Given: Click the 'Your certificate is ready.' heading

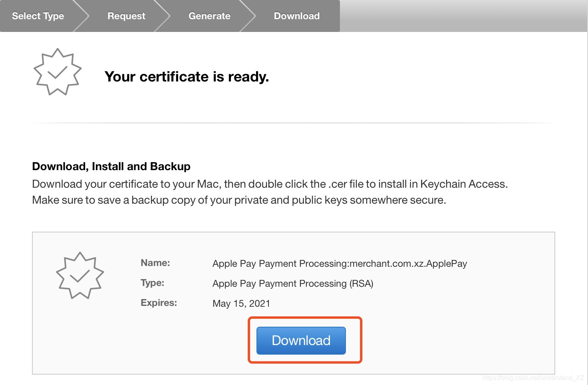Looking at the screenshot, I should (187, 77).
